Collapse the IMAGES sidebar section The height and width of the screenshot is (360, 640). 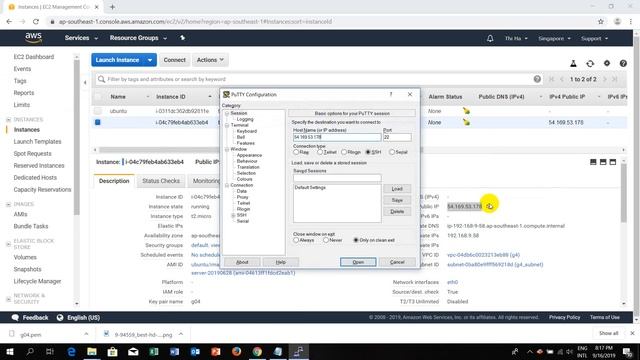9,204
